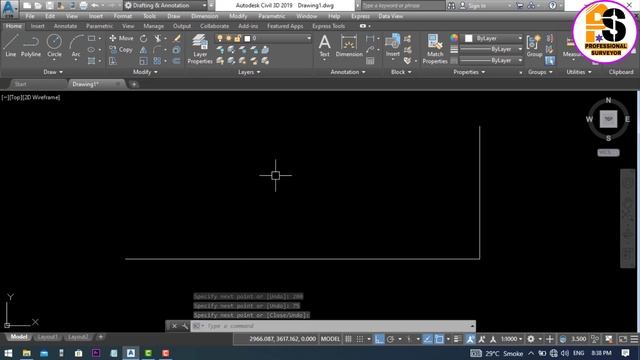Click the Sign In button

tap(473, 6)
